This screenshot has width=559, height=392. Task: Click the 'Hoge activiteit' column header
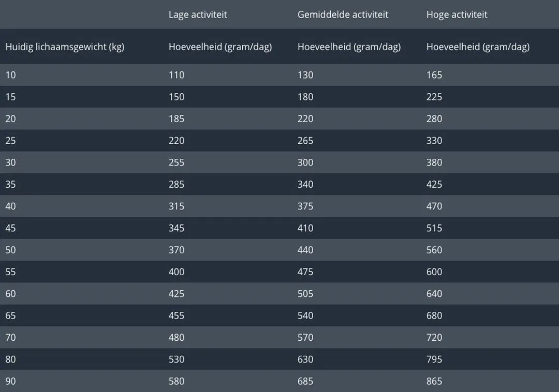click(x=457, y=14)
